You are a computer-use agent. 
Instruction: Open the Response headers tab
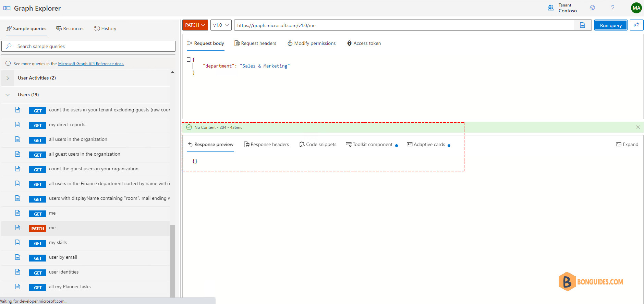coord(266,144)
